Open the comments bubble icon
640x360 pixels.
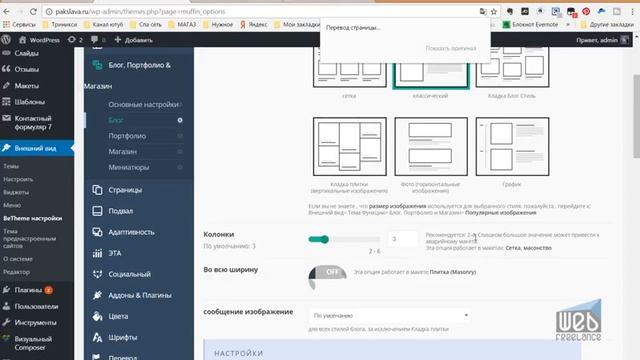98,40
